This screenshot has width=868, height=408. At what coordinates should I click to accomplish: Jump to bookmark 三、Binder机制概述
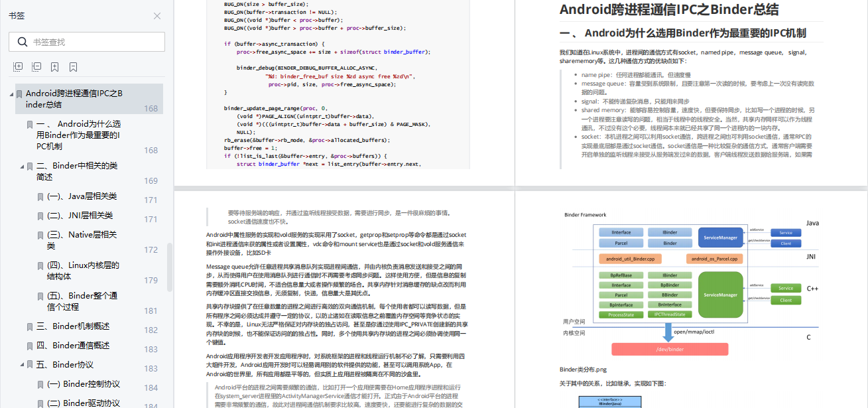tap(73, 326)
